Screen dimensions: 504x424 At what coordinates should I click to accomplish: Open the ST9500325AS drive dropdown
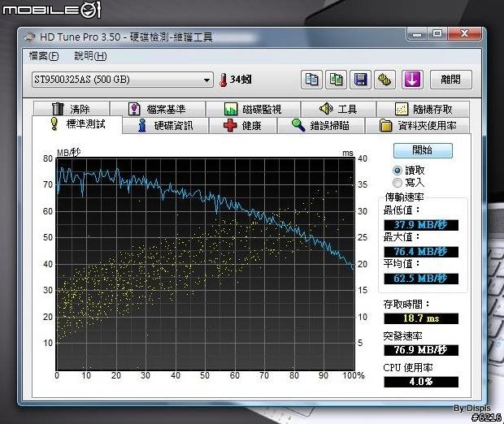123,80
